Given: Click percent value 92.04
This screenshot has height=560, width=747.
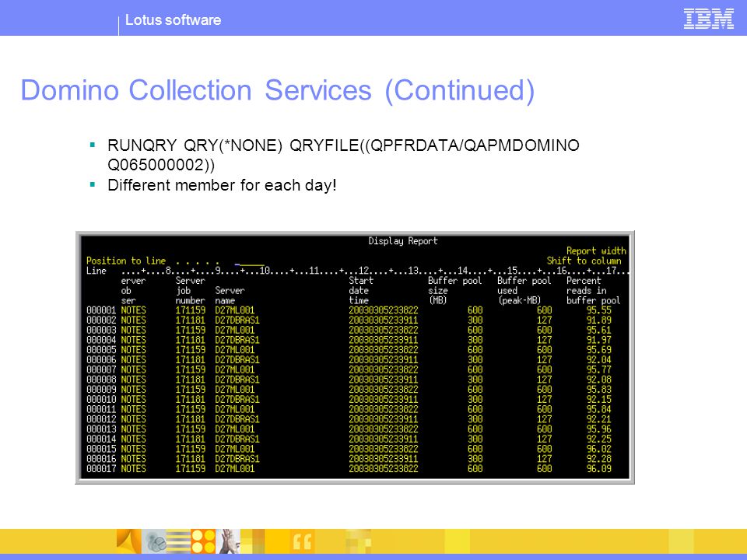Looking at the screenshot, I should [x=598, y=360].
